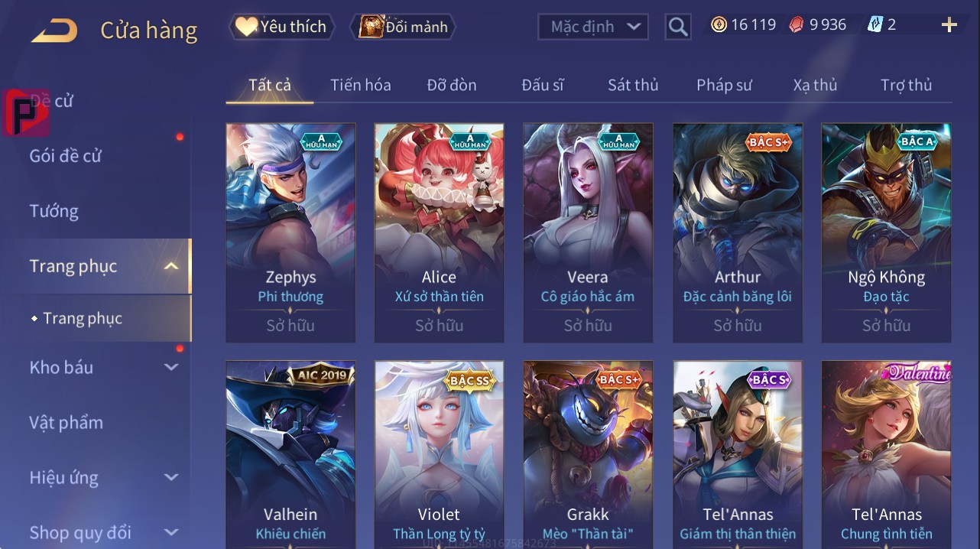Viewport: 980px width, 549px height.
Task: Collapse the Trang phục sidebar section
Action: (171, 266)
